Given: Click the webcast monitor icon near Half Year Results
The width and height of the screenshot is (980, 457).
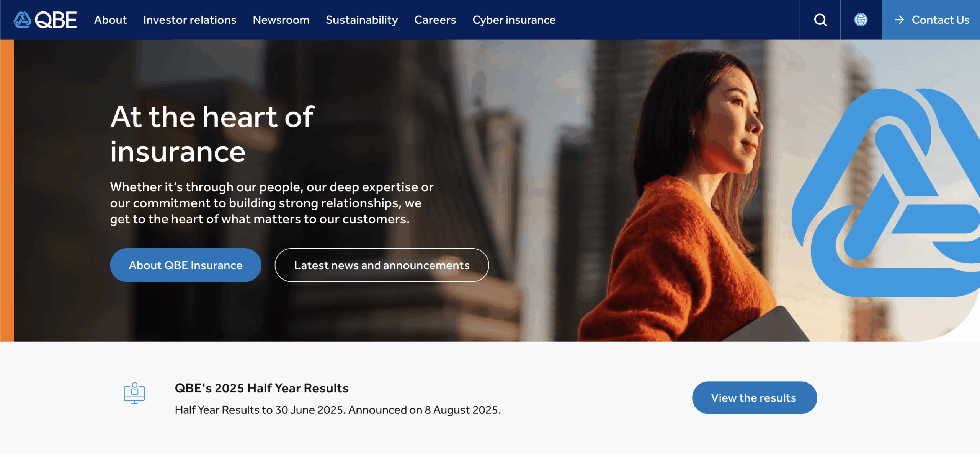Looking at the screenshot, I should pyautogui.click(x=134, y=393).
